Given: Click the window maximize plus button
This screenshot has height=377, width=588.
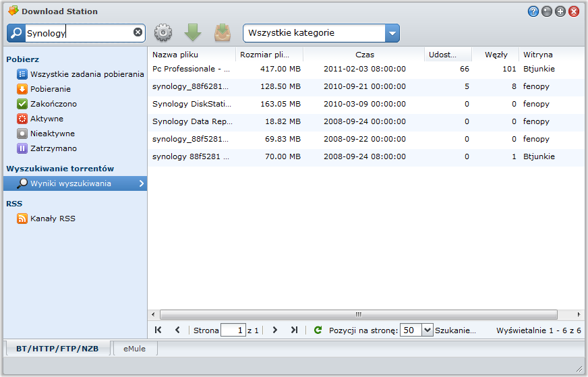Looking at the screenshot, I should (x=560, y=11).
